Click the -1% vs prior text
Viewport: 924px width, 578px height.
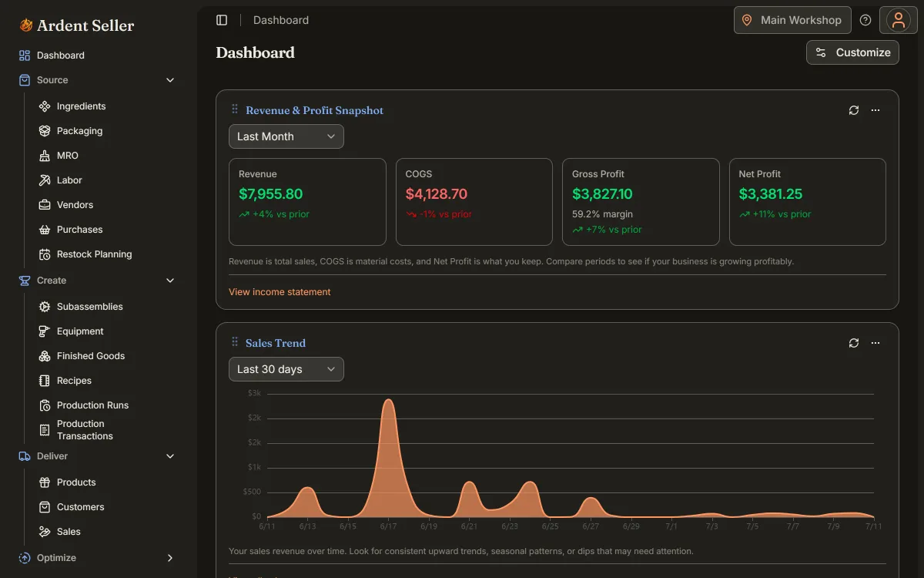pos(446,214)
